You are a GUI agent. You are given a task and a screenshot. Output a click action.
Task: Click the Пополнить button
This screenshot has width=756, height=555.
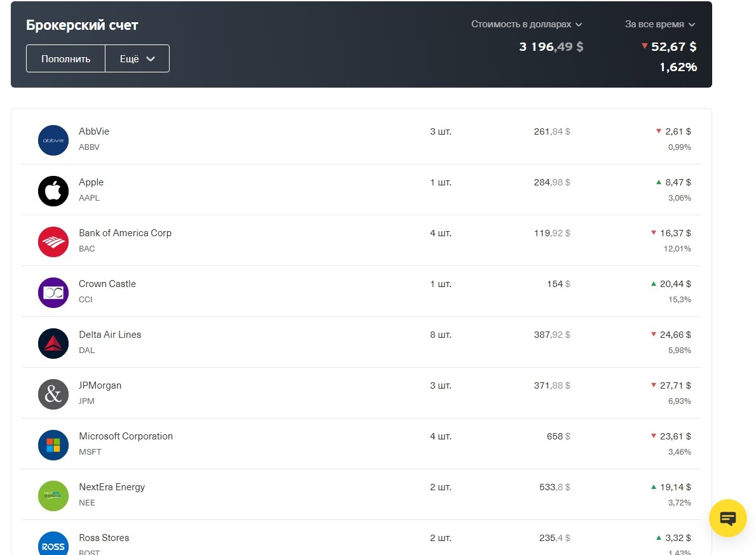[65, 59]
